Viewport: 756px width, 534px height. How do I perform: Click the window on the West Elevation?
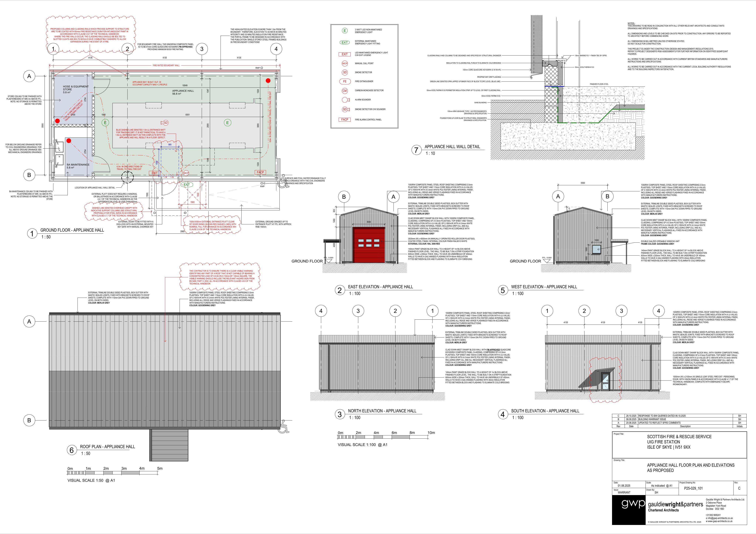click(596, 249)
